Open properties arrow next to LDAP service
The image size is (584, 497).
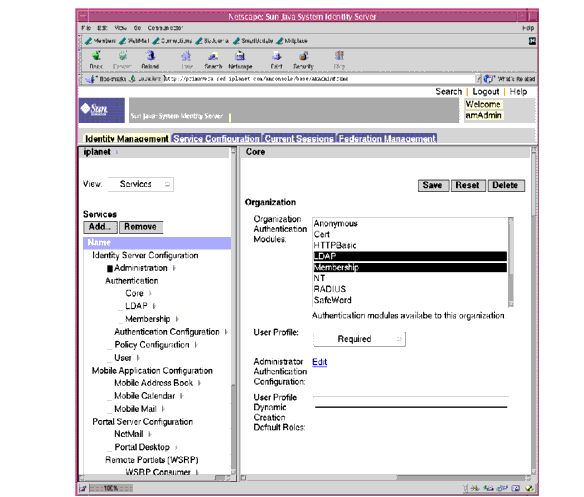click(x=154, y=306)
